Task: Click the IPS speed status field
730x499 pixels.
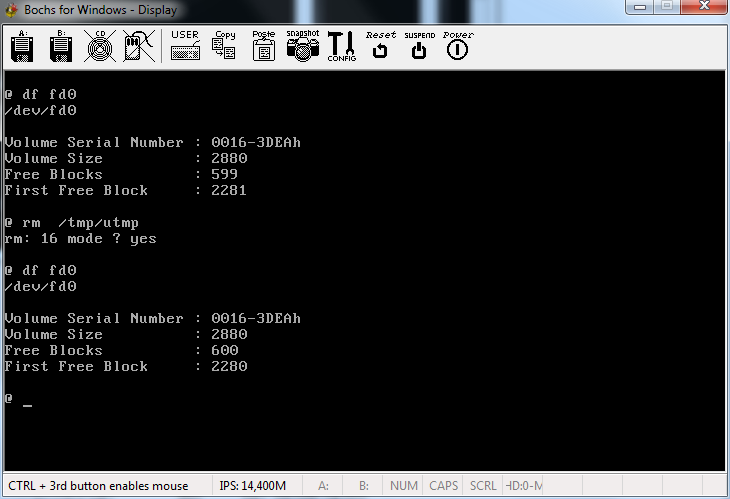Action: click(x=252, y=486)
